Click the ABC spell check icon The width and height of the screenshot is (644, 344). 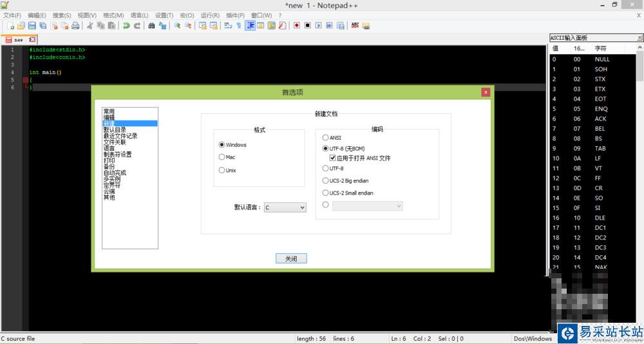[x=355, y=26]
